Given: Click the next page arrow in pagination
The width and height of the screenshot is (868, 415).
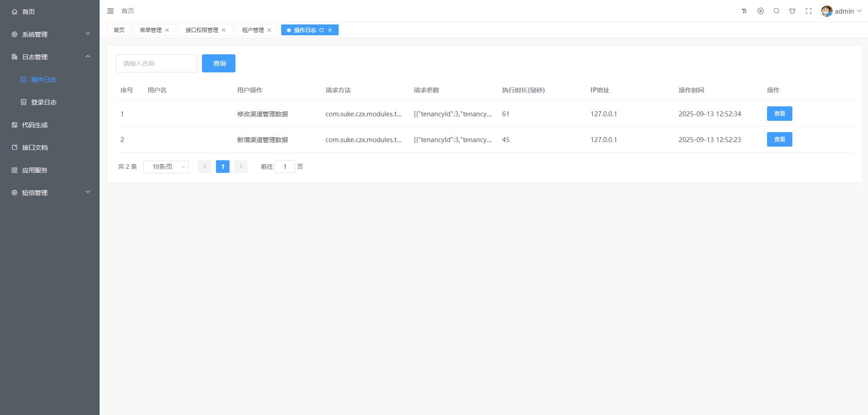Looking at the screenshot, I should pos(241,167).
